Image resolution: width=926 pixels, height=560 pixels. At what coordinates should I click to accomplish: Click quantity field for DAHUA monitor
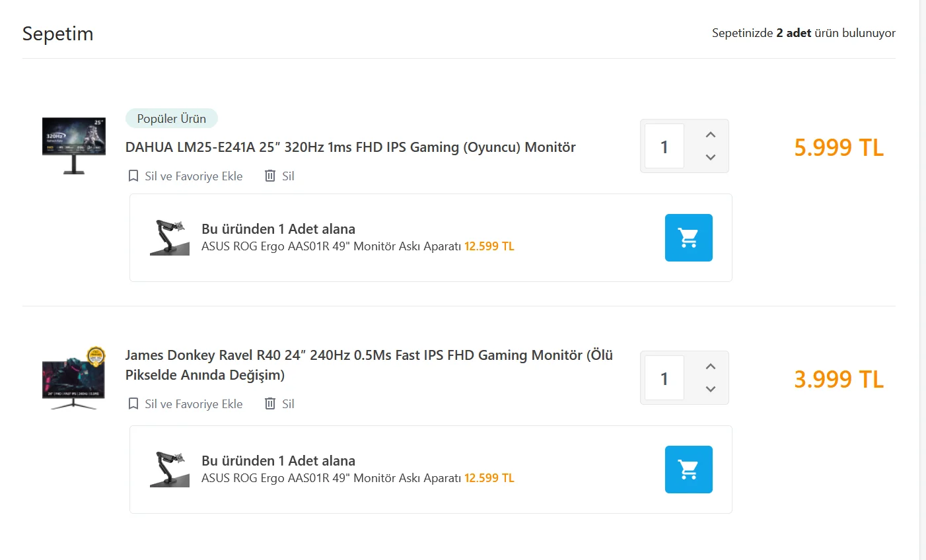click(x=664, y=146)
